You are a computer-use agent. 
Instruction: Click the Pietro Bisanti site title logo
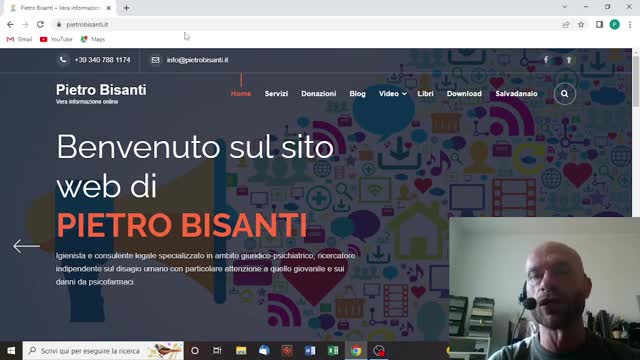click(101, 90)
